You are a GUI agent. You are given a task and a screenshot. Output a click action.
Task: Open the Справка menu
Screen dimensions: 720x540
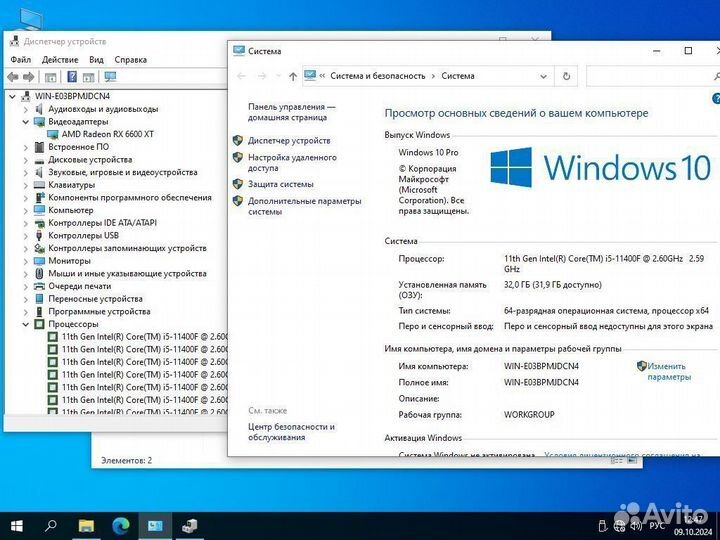130,60
